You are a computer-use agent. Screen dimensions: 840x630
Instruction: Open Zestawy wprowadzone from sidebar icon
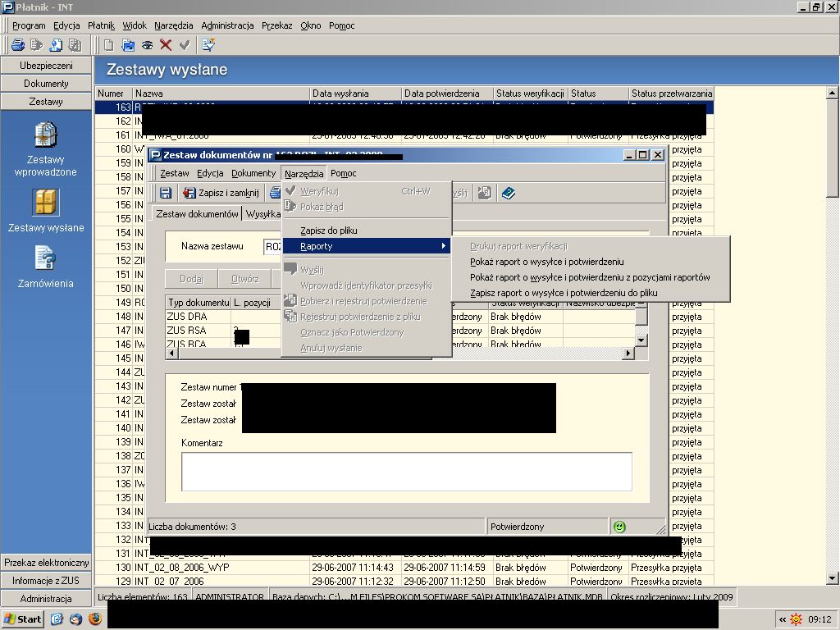click(46, 135)
